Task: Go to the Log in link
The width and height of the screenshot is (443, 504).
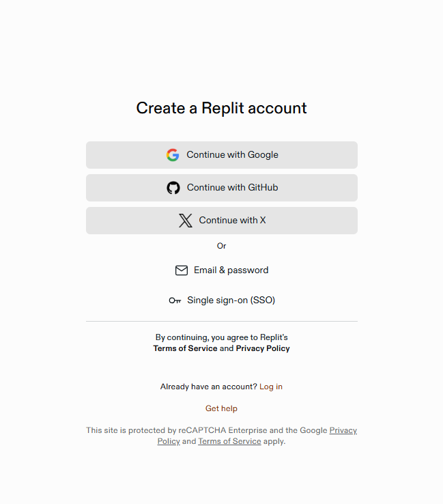Action: [271, 387]
